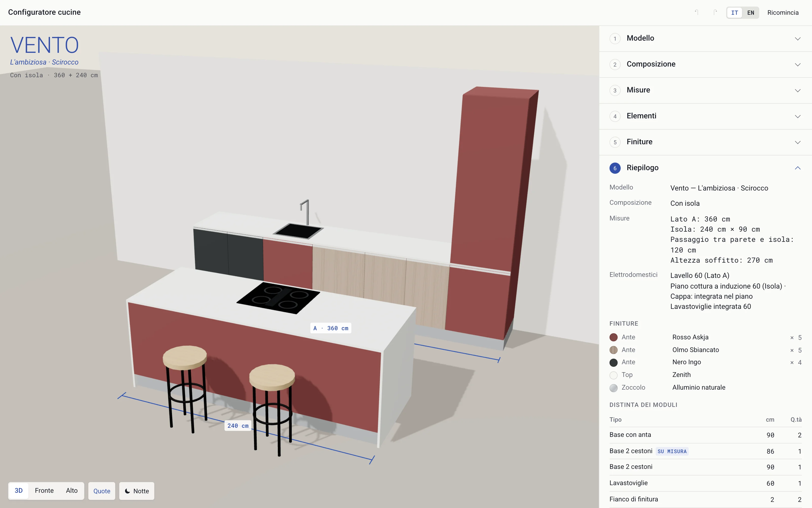Screen dimensions: 812x508
Task: Click the Fianco di finitura row
Action: 705,499
